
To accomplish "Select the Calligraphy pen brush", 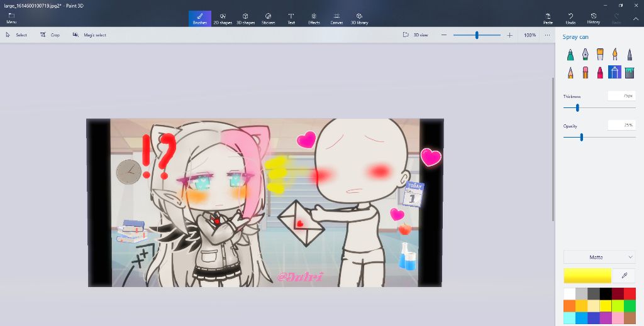I will pyautogui.click(x=585, y=54).
